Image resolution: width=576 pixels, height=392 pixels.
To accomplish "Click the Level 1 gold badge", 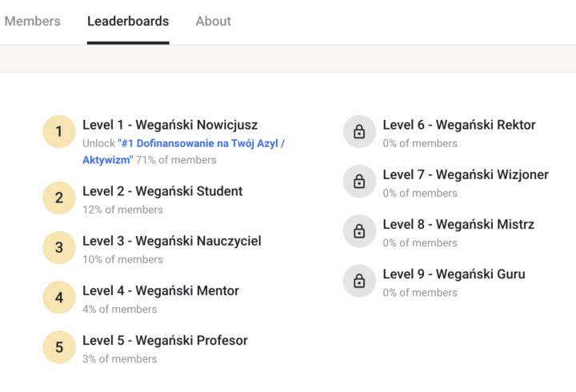I will click(59, 132).
